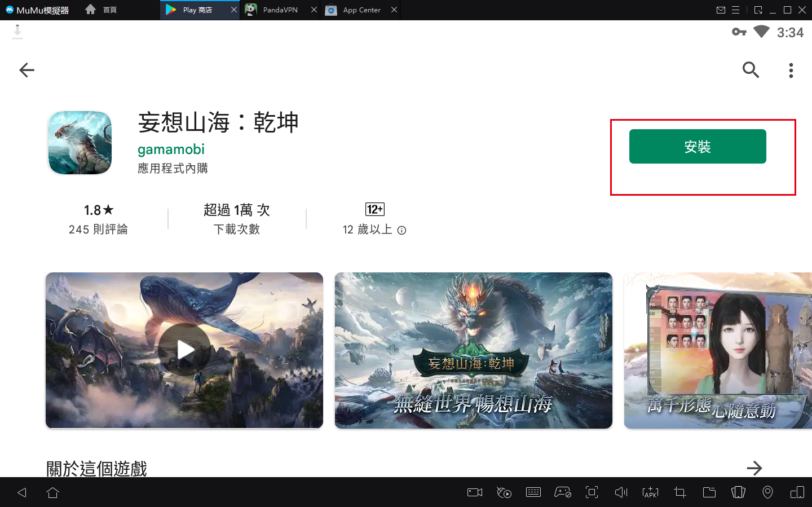812x507 pixels.
Task: Click the 3:34 clock
Action: pyautogui.click(x=790, y=33)
